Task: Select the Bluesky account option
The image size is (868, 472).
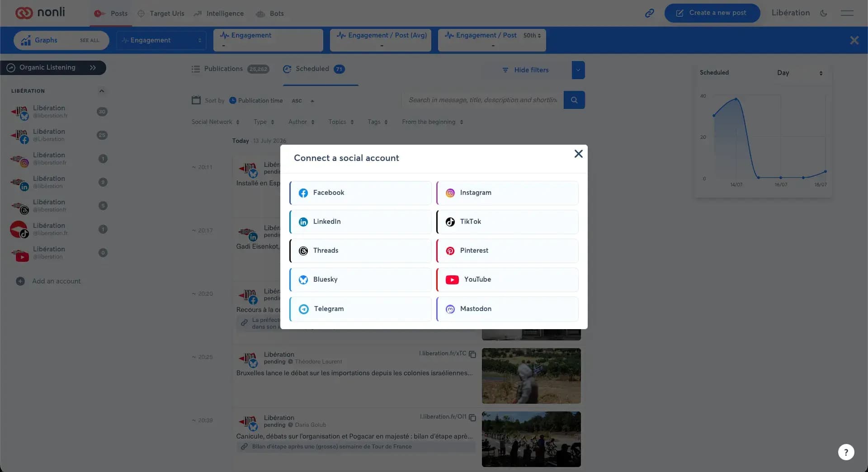Action: (x=360, y=280)
